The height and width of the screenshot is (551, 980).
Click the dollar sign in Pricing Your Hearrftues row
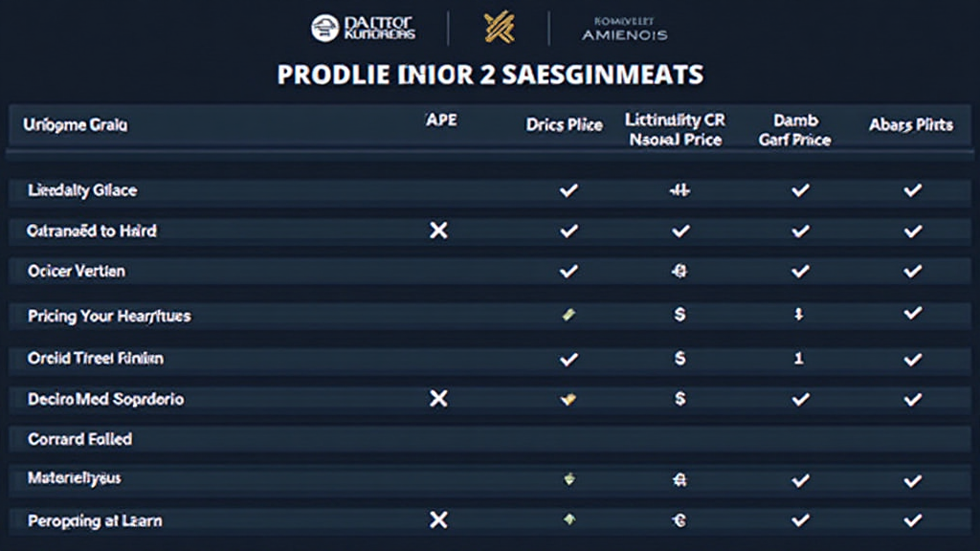[679, 315]
